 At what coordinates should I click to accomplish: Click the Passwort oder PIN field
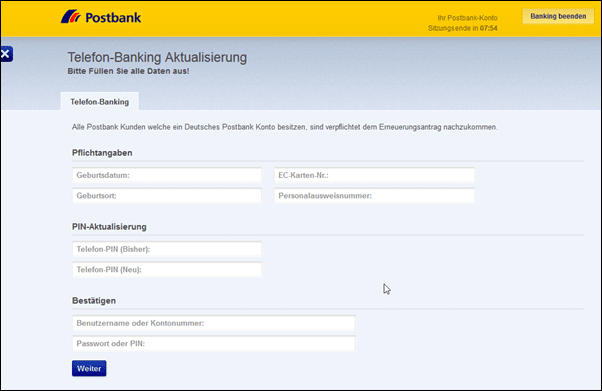214,343
